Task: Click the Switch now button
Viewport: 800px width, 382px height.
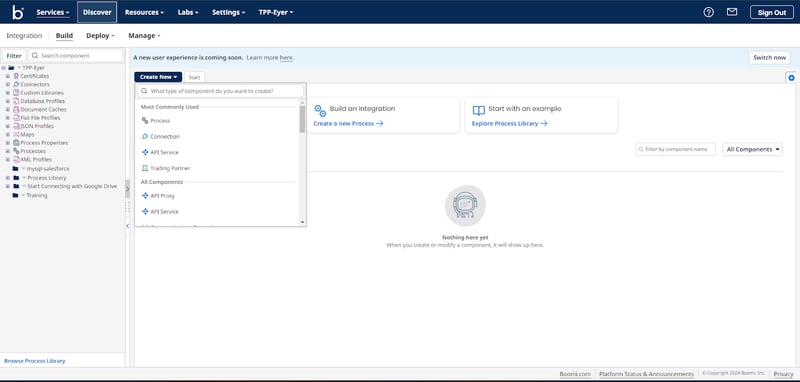Action: (x=769, y=58)
